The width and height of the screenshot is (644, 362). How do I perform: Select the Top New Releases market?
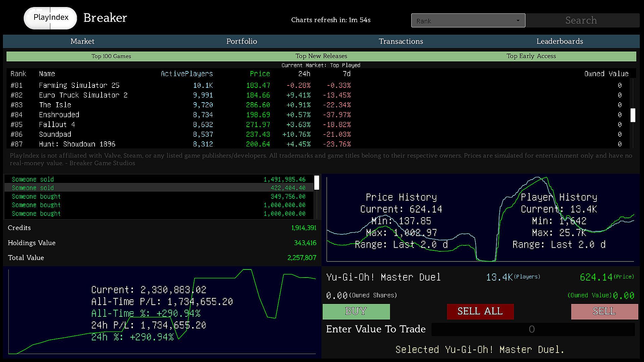pos(321,56)
